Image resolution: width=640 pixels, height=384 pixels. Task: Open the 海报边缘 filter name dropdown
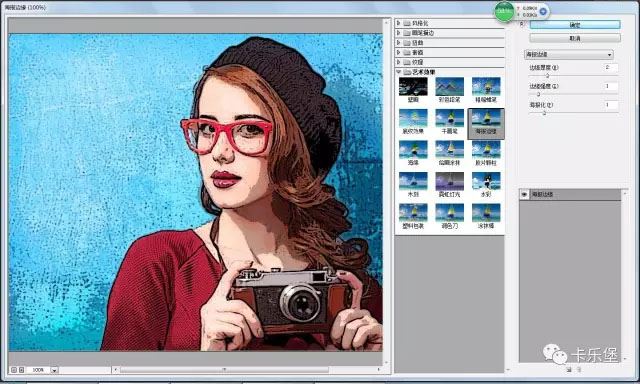click(x=569, y=54)
